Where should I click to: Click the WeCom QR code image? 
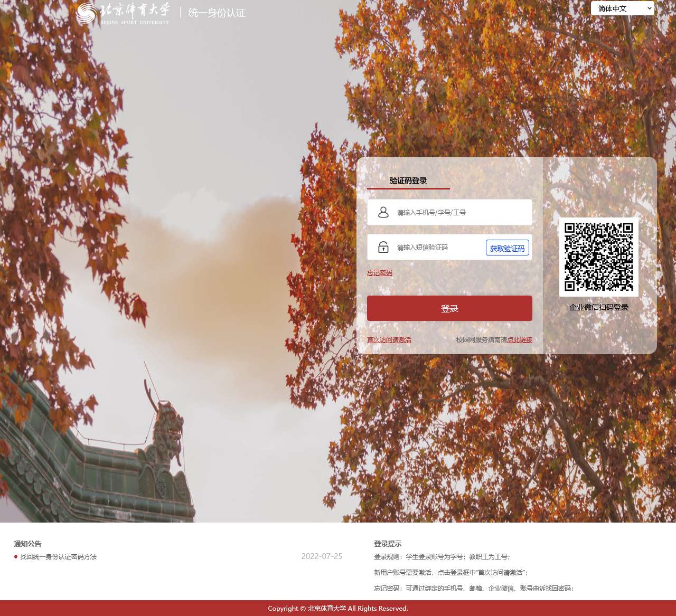coord(598,257)
